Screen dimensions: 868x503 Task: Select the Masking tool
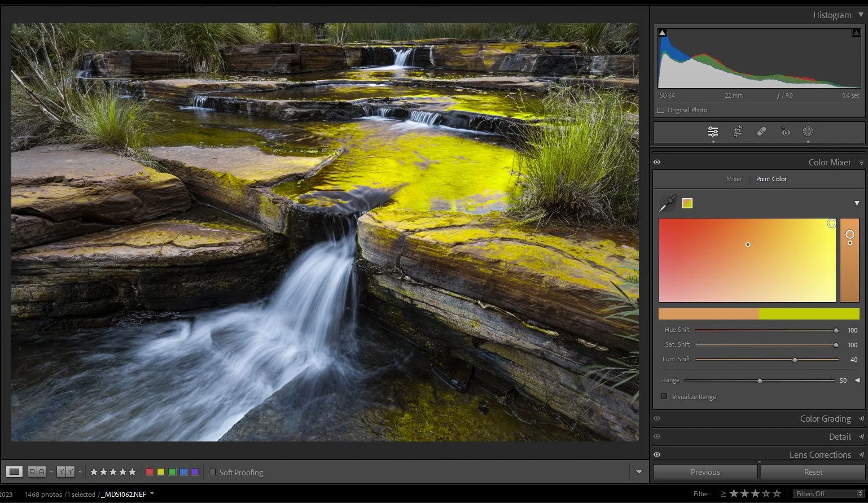pyautogui.click(x=808, y=132)
